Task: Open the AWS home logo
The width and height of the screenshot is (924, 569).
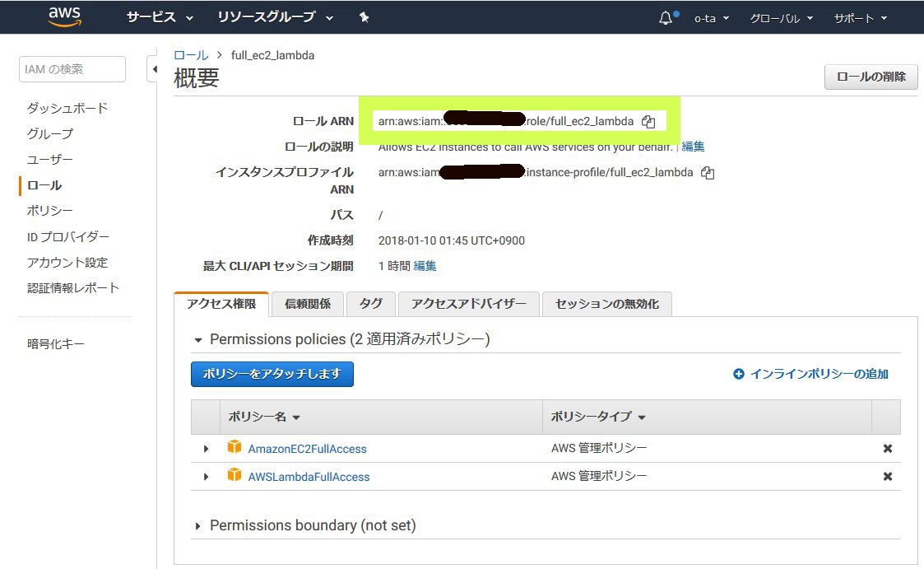Action: point(65,17)
